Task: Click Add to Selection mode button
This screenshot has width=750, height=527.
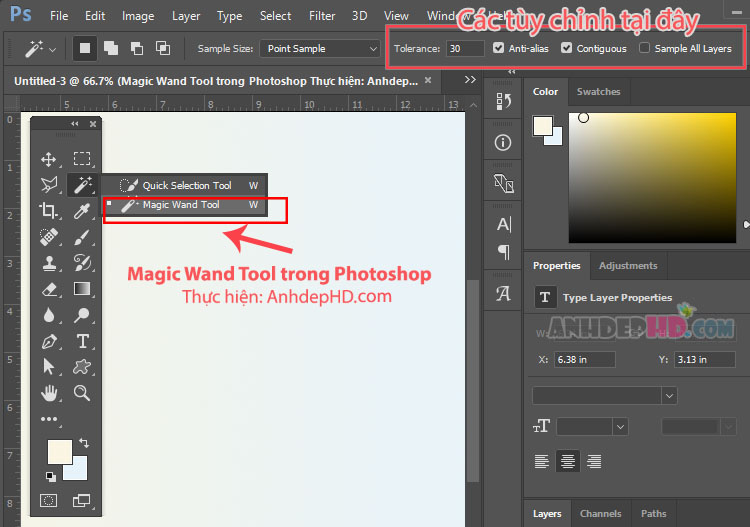Action: (111, 48)
